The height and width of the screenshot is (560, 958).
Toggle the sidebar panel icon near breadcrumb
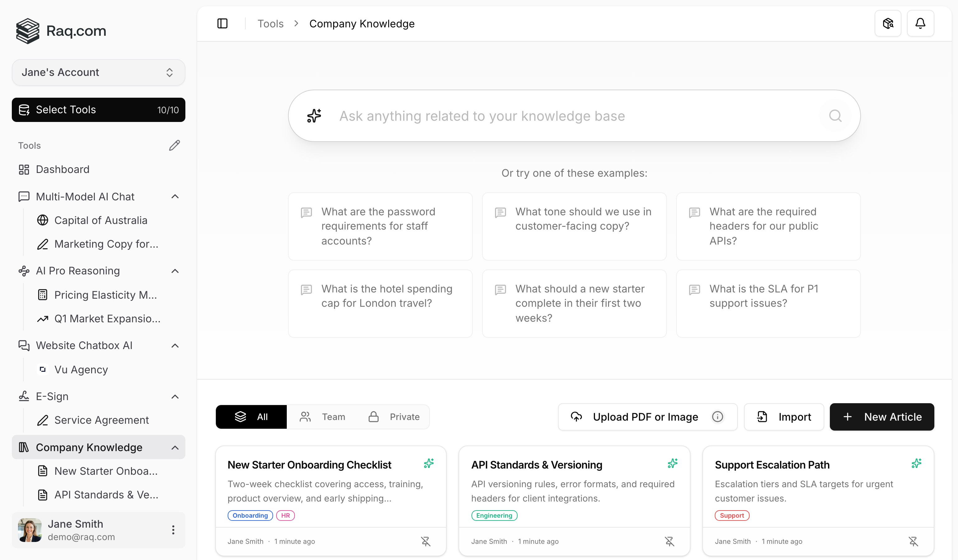(222, 23)
